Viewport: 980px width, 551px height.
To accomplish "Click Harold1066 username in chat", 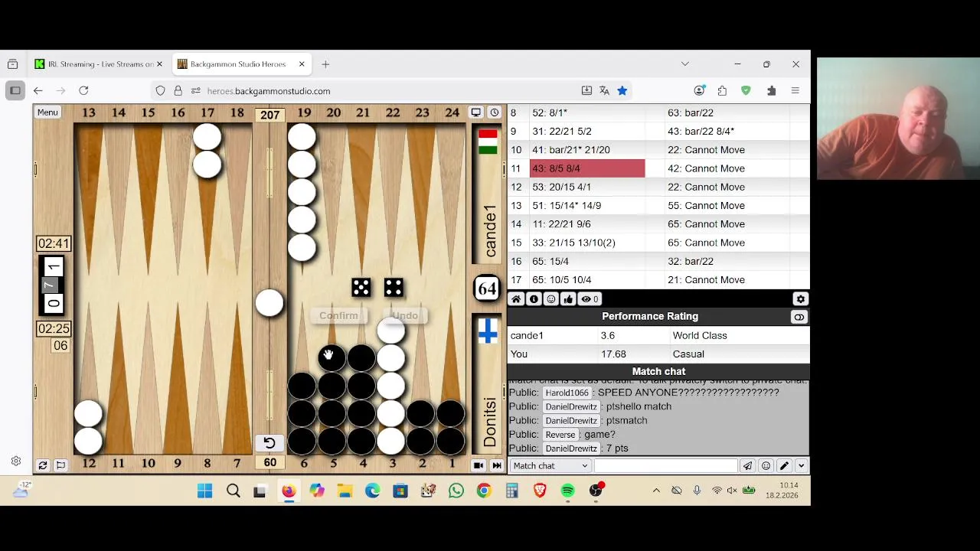I will click(x=567, y=393).
